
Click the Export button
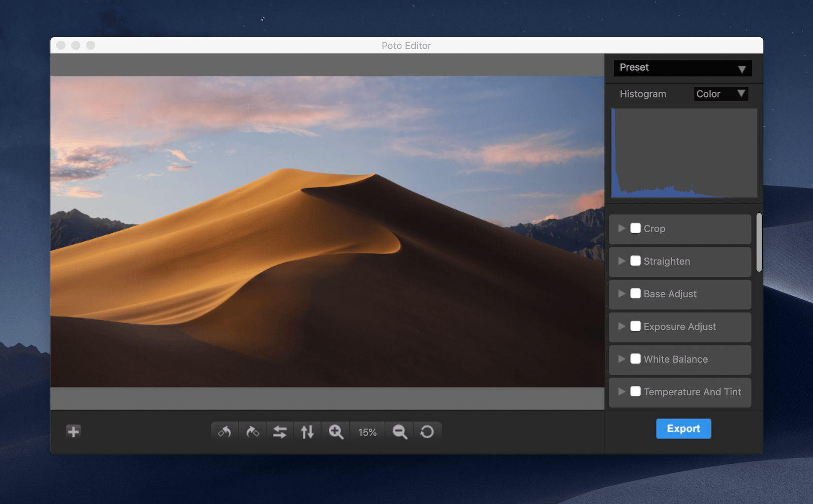tap(683, 429)
